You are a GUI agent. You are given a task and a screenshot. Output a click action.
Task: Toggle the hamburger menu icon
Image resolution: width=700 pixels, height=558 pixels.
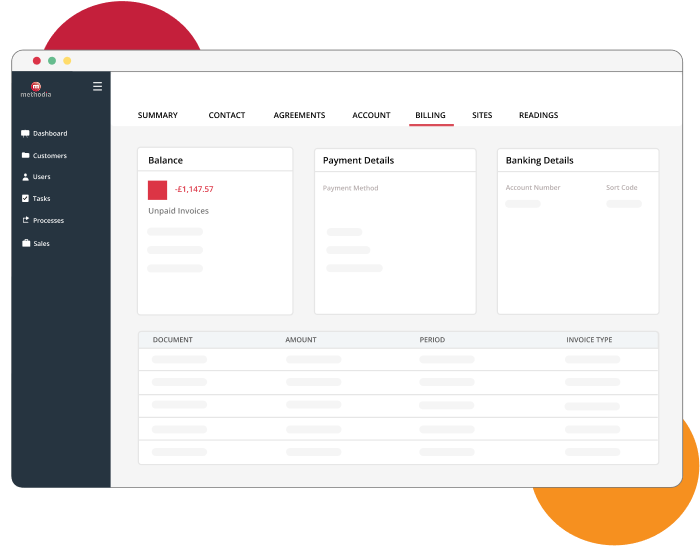tap(97, 86)
